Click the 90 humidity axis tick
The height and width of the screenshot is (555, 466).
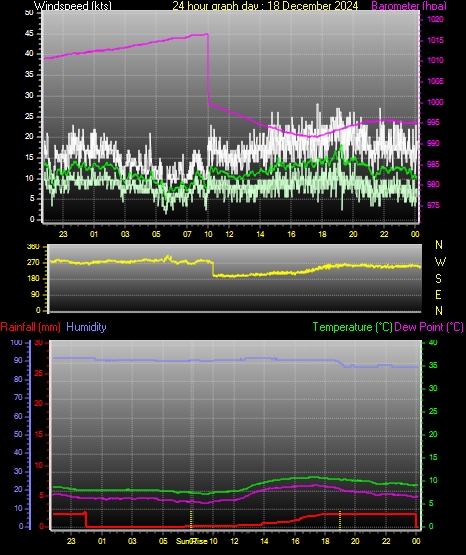tap(18, 360)
